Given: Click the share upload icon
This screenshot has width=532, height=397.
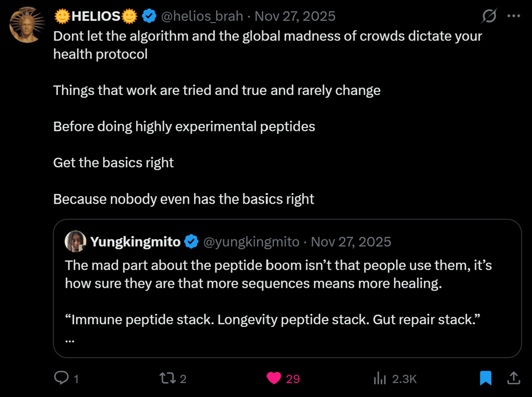Looking at the screenshot, I should click(x=513, y=378).
